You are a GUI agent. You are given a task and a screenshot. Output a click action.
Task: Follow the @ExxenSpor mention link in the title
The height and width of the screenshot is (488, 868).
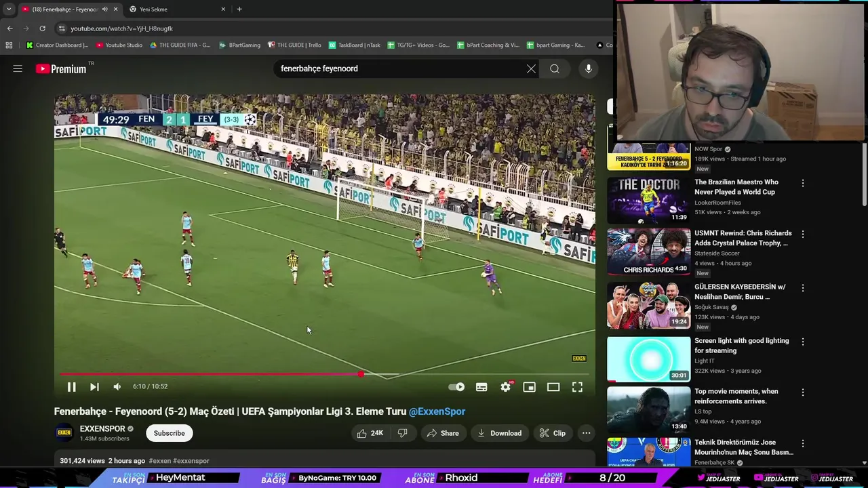[437, 411]
